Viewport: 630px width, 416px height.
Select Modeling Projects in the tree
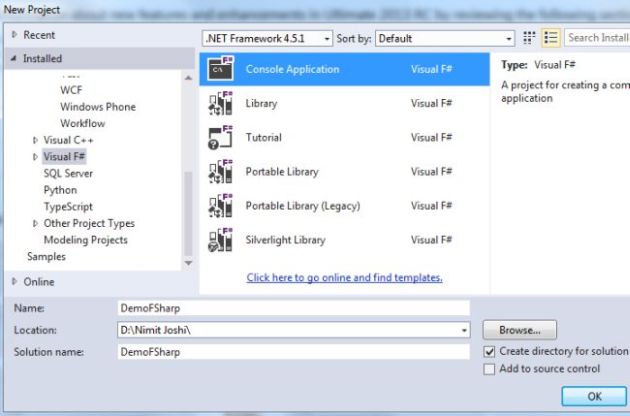pos(86,240)
